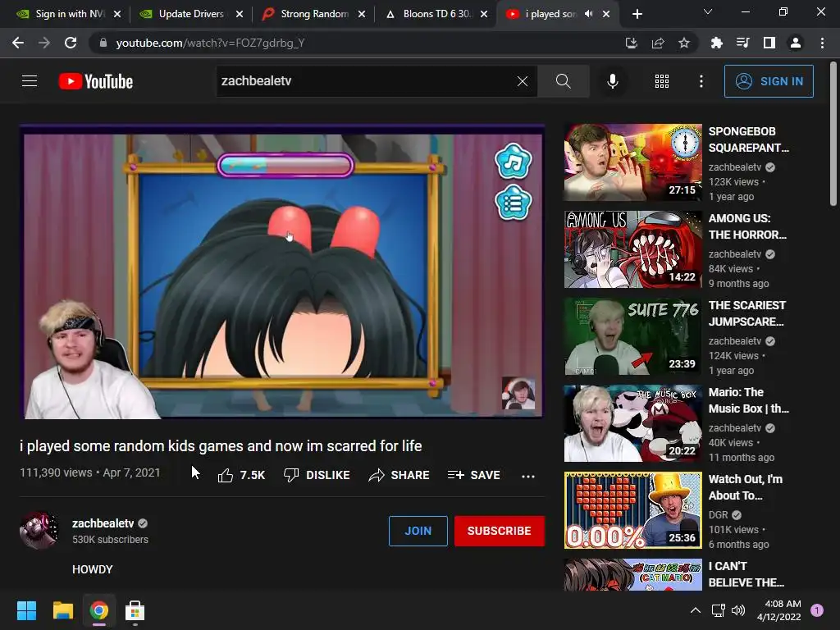Open the YouTube apps grid
The height and width of the screenshot is (630, 840).
pos(662,81)
